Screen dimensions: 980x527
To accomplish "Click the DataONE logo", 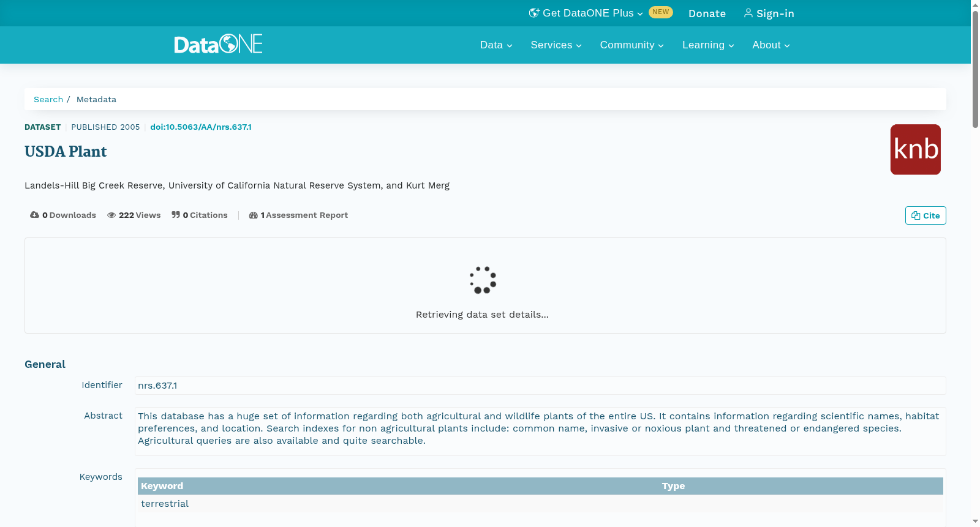I will tap(218, 44).
